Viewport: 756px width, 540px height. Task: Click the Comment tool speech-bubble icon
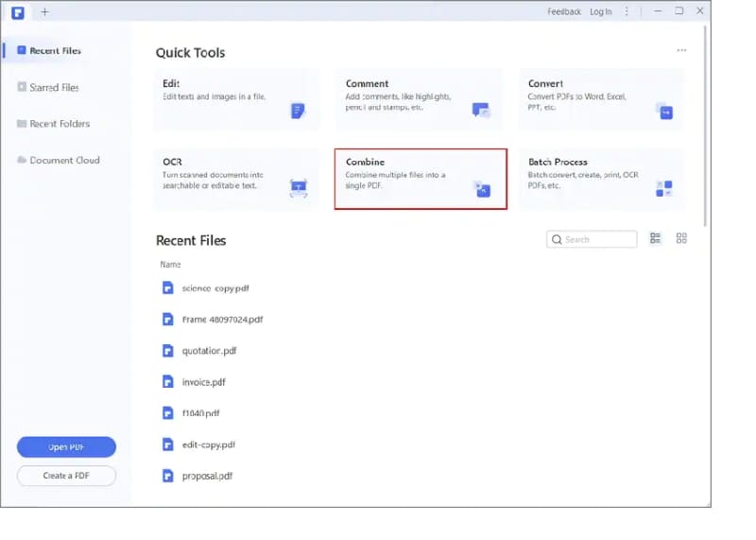[x=481, y=111]
